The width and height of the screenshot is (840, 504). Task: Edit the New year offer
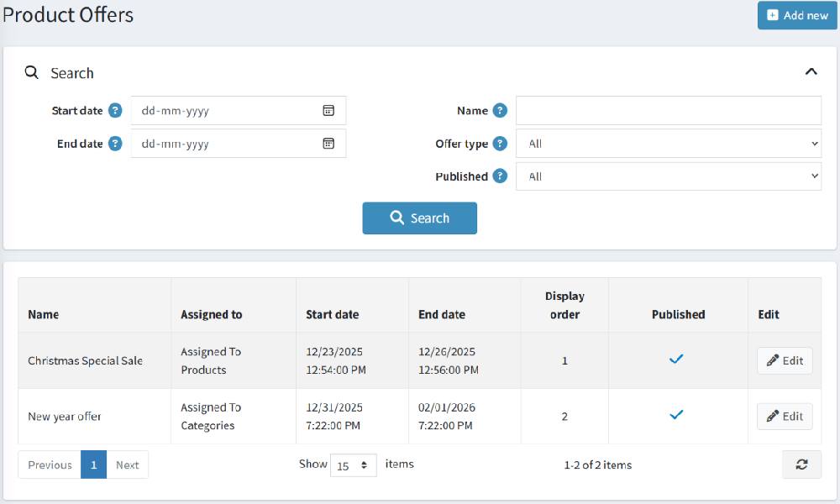pyautogui.click(x=784, y=415)
